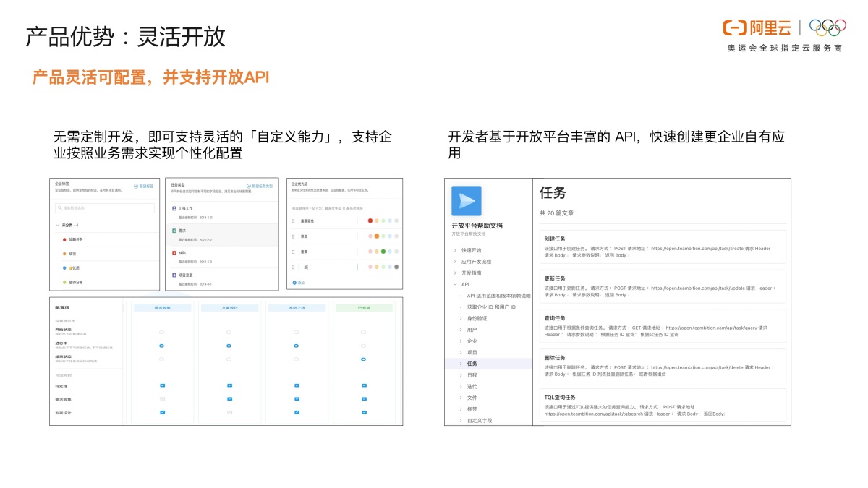The width and height of the screenshot is (868, 488).
Task: Toggle 待处理 checkbox under 方案设计 column
Action: tap(229, 386)
